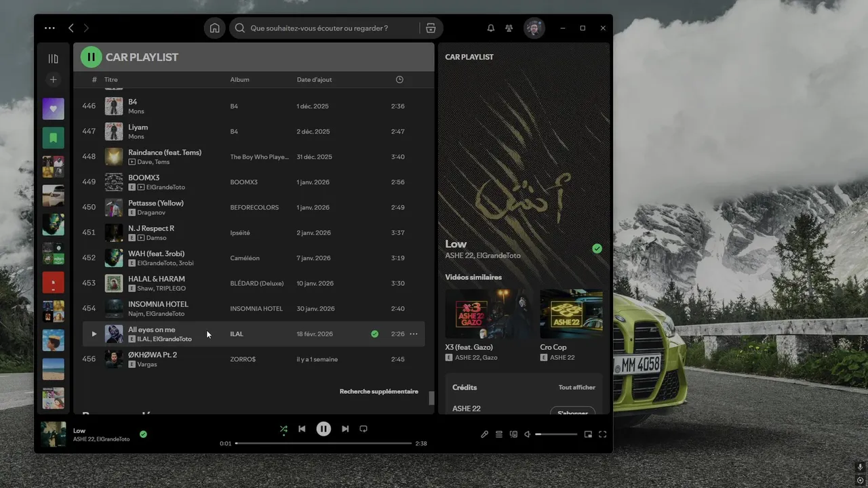Viewport: 868px width, 488px height.
Task: Select Raindance (feat. Tems) track
Action: pos(254,157)
